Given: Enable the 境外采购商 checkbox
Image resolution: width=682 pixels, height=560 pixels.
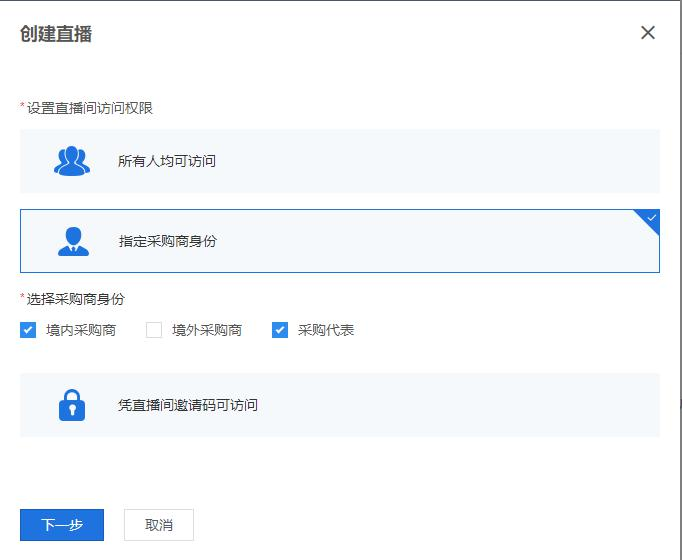Looking at the screenshot, I should (154, 330).
